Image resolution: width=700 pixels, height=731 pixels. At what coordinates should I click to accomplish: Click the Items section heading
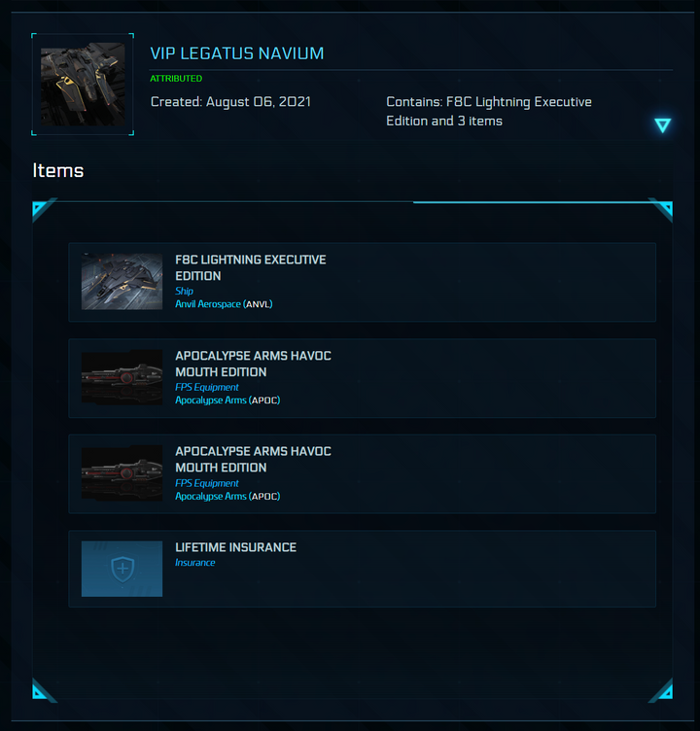[x=58, y=171]
